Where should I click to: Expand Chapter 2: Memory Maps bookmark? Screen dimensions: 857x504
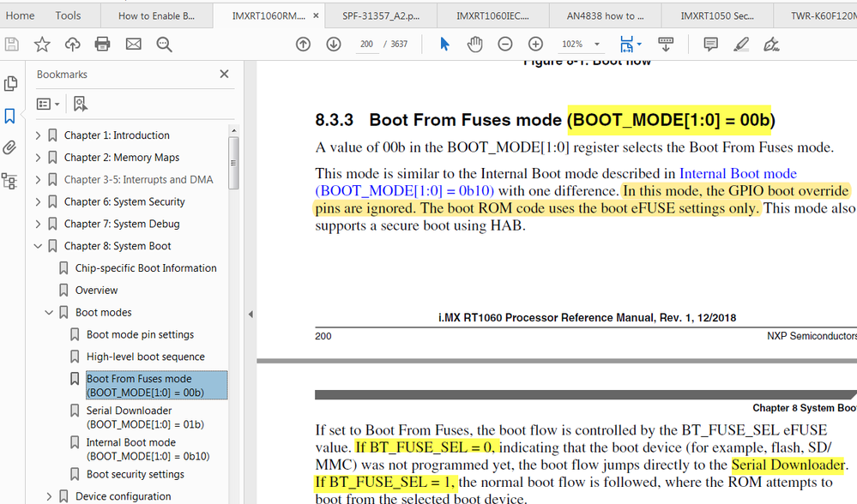pos(38,158)
